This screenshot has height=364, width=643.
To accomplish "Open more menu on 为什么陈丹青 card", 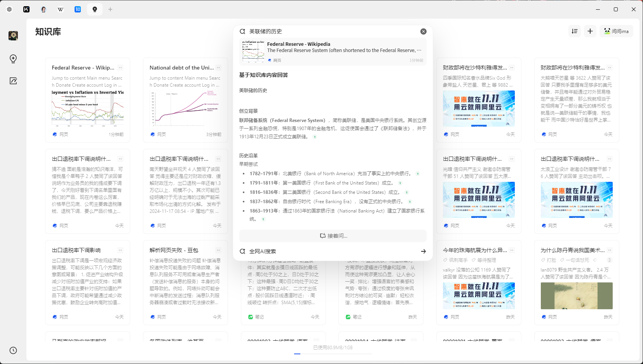I will pos(610,250).
